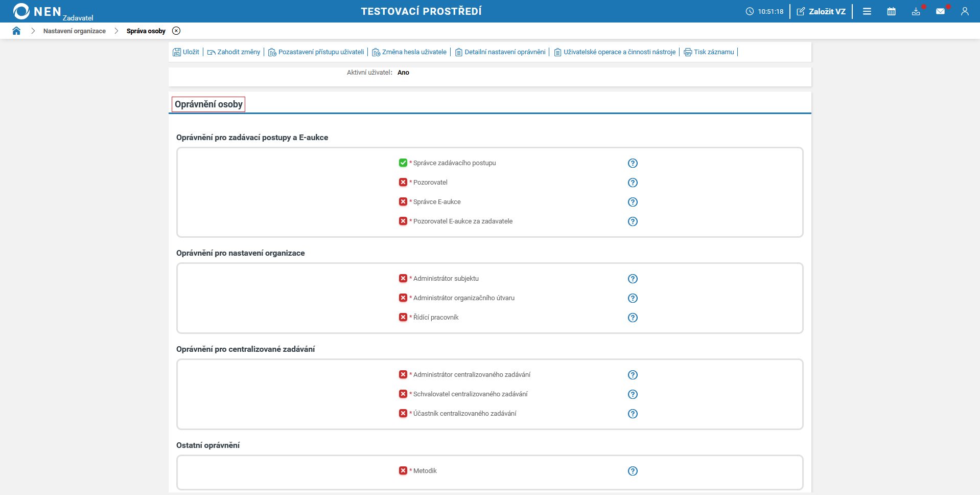Open the user profile icon
The height and width of the screenshot is (495, 980).
pyautogui.click(x=964, y=11)
